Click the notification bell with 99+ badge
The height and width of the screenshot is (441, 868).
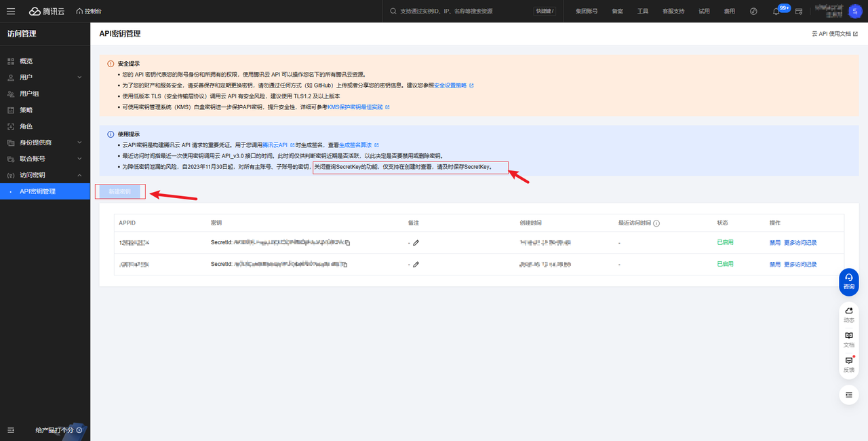tap(776, 12)
